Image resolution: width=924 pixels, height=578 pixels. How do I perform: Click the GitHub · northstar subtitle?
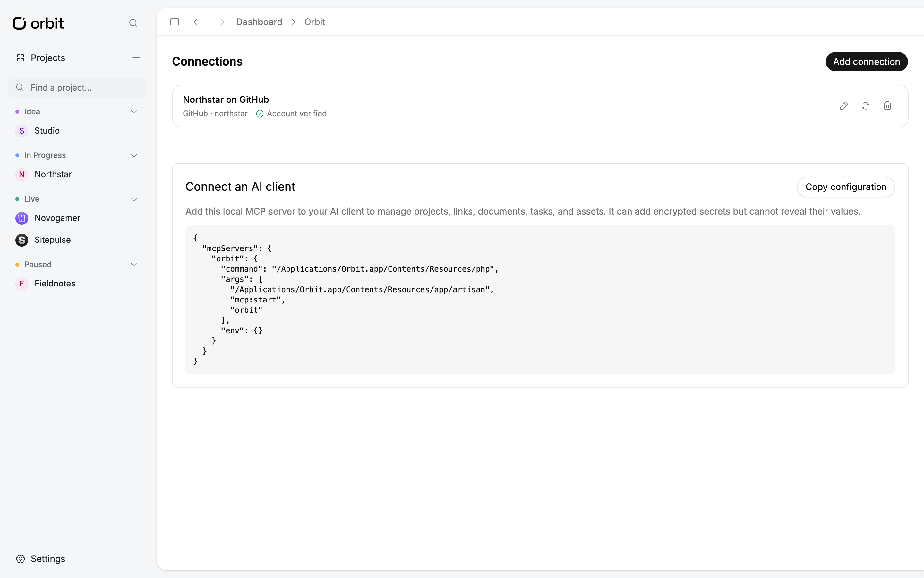[x=215, y=114]
